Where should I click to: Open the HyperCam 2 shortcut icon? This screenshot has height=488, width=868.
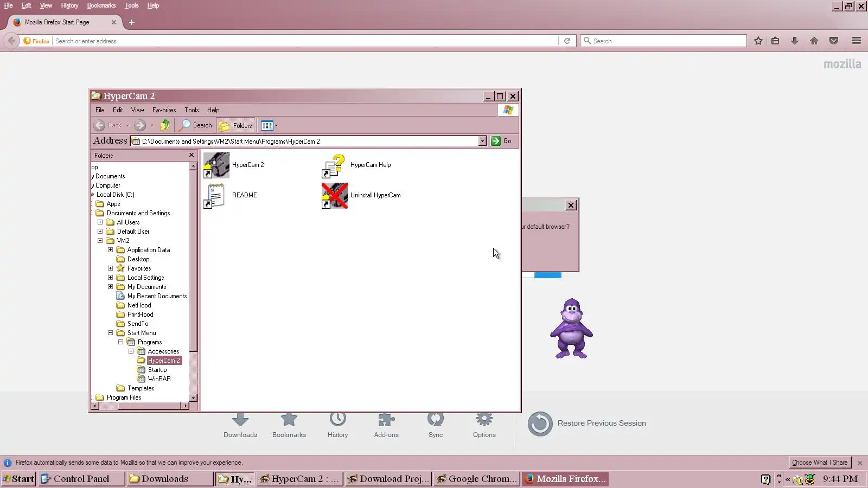(x=216, y=165)
